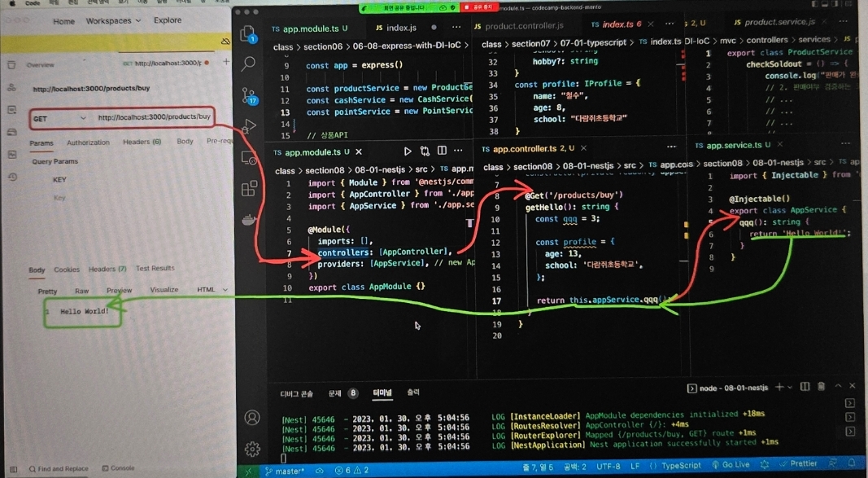868x478 pixels.
Task: Open the GET method dropdown in Postman
Action: pos(60,119)
